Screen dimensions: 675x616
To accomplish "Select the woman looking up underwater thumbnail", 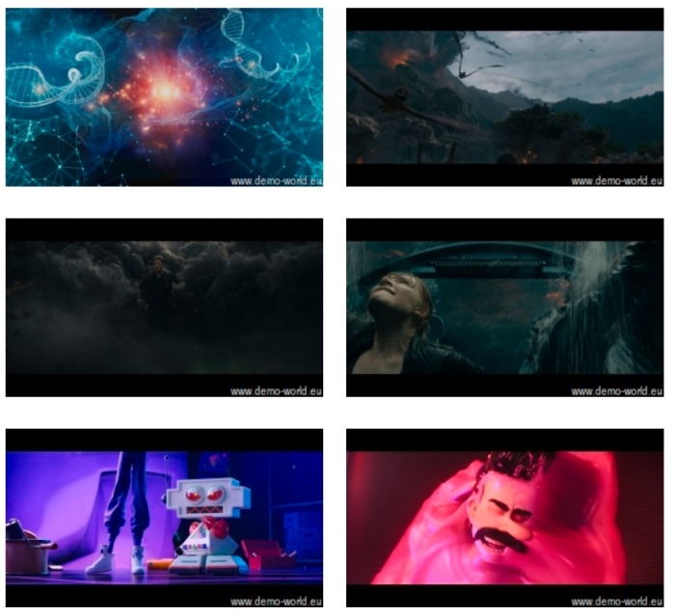I will click(x=505, y=308).
